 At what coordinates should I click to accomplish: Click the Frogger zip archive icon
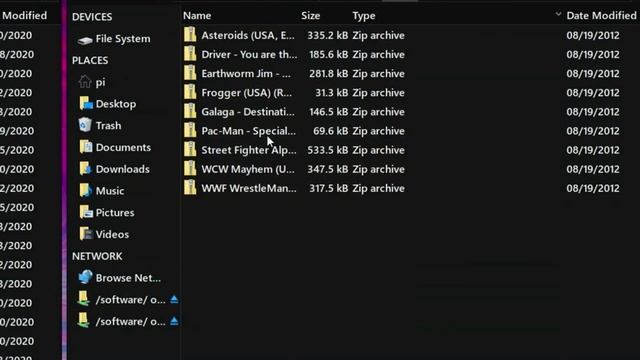[x=190, y=93]
